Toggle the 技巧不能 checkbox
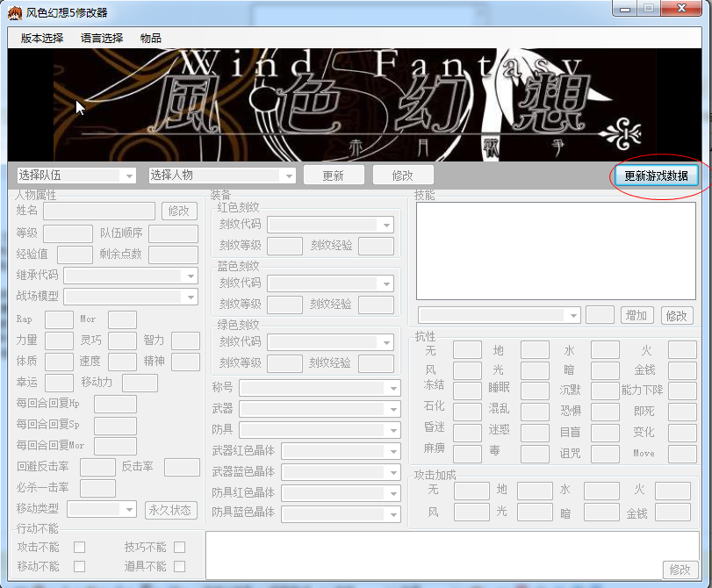 point(180,547)
